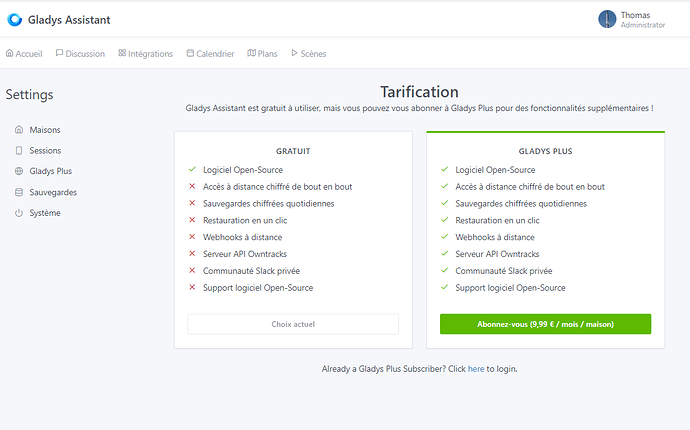Click red cross beside Accès à distance in Gratuit
The image size is (690, 430).
pos(192,187)
